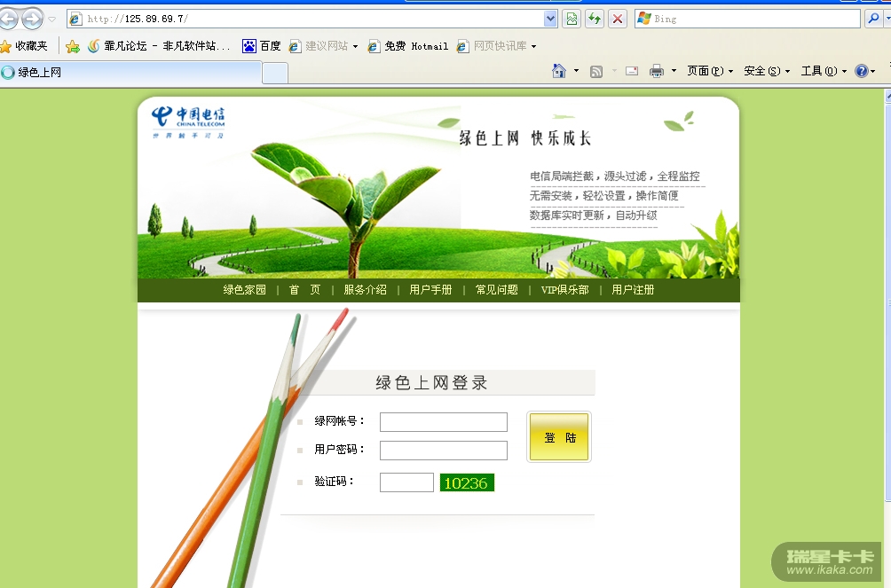Refresh the page with the green arrows icon
The width and height of the screenshot is (891, 588).
point(595,19)
